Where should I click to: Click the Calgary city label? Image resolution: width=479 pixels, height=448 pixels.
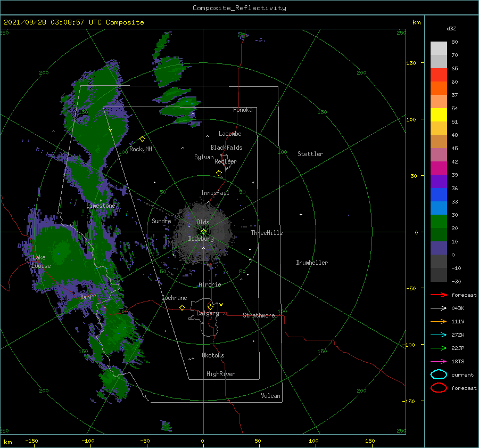point(208,313)
